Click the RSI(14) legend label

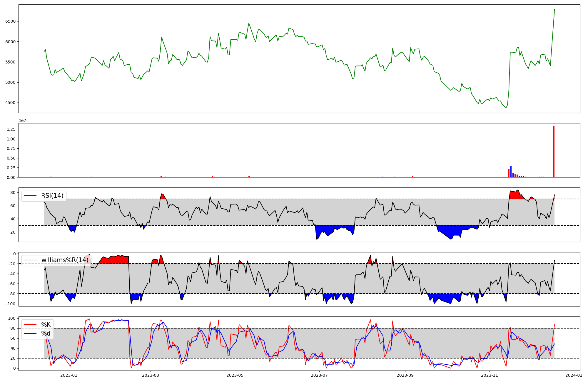pos(52,196)
